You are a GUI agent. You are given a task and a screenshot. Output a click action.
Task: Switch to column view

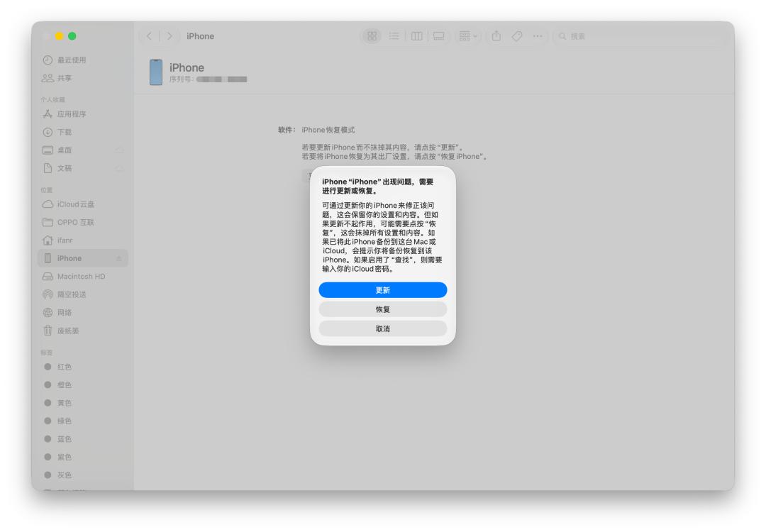pos(417,36)
